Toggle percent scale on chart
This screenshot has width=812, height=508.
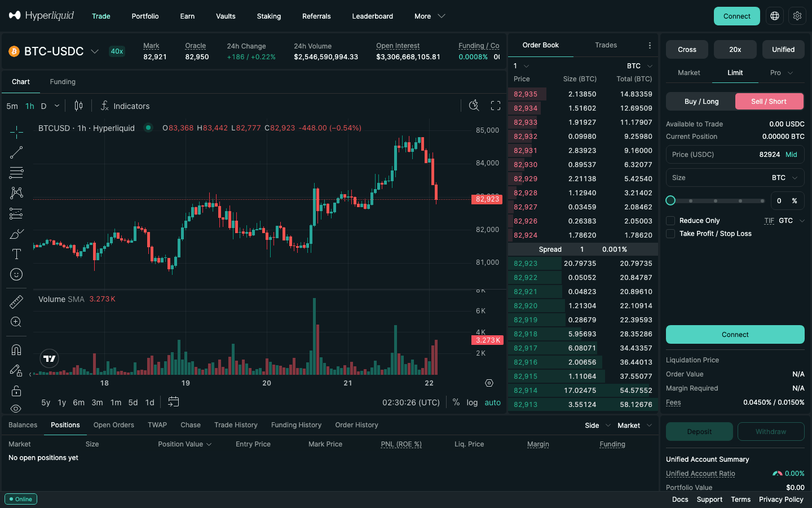pyautogui.click(x=456, y=402)
